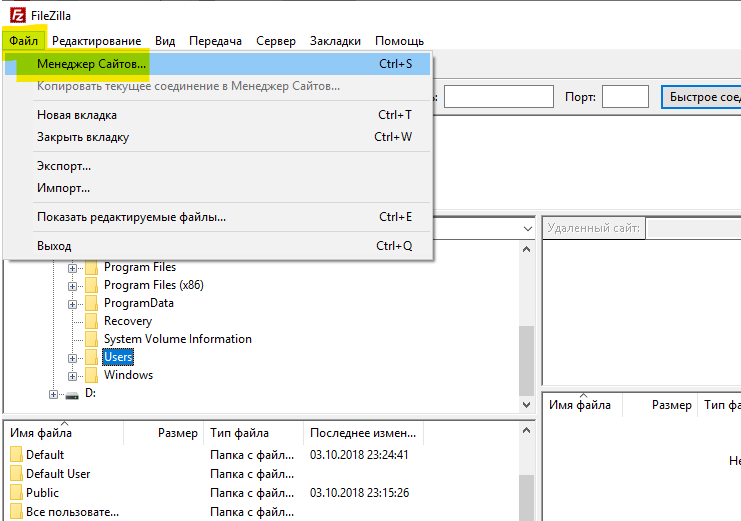Image resolution: width=741 pixels, height=521 pixels.
Task: Select the Program Files folder
Action: [x=140, y=267]
